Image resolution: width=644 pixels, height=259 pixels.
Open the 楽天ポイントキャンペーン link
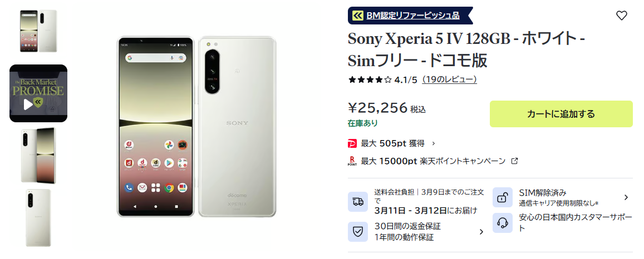(x=463, y=161)
